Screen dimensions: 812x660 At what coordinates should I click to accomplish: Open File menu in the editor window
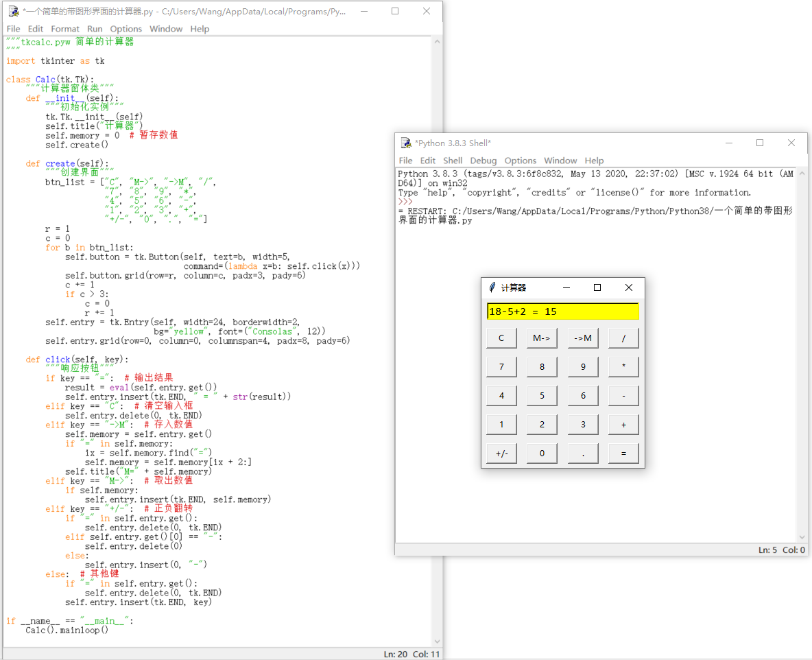14,29
